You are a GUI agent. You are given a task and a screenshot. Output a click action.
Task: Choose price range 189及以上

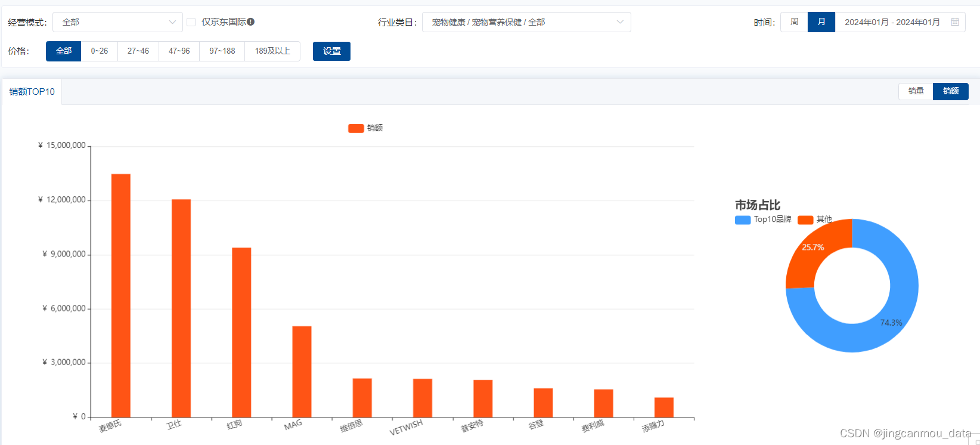tap(272, 51)
